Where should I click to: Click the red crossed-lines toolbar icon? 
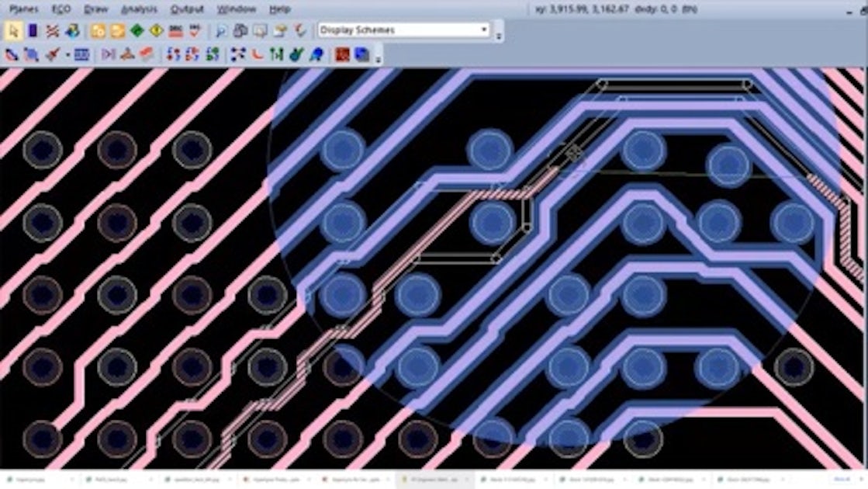pos(52,30)
